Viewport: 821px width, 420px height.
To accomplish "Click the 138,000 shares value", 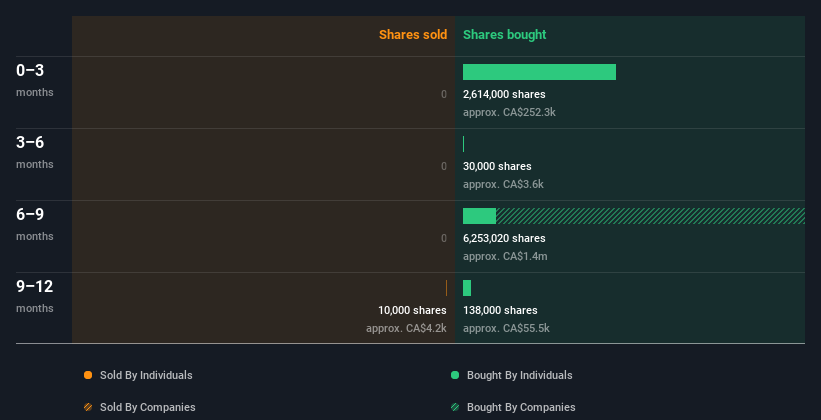I will coord(500,310).
